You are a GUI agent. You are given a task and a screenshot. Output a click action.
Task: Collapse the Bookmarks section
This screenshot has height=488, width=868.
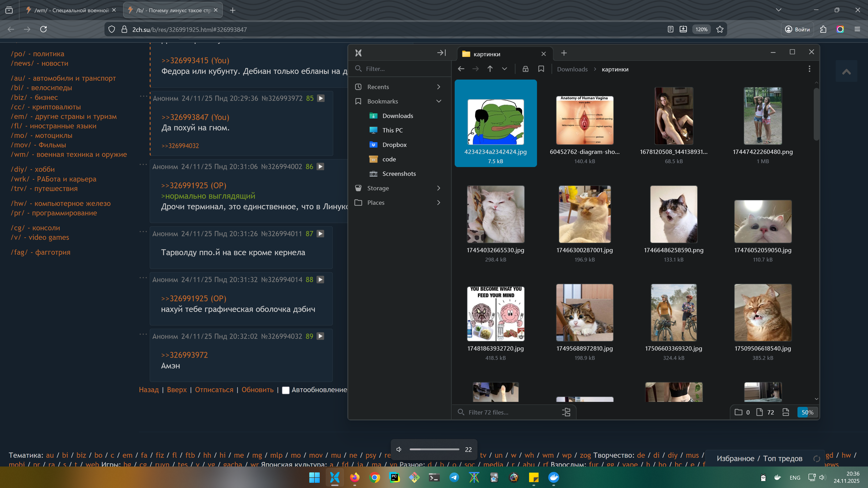(438, 101)
